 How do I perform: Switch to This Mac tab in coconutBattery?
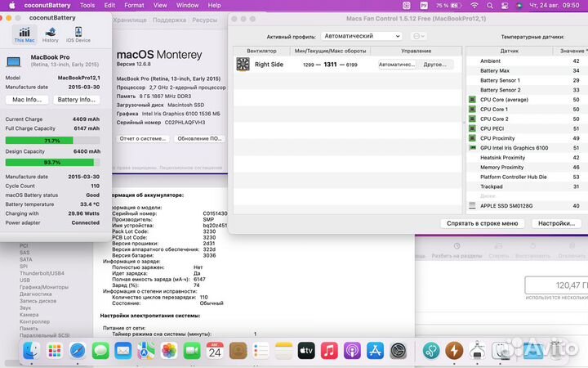pyautogui.click(x=24, y=34)
